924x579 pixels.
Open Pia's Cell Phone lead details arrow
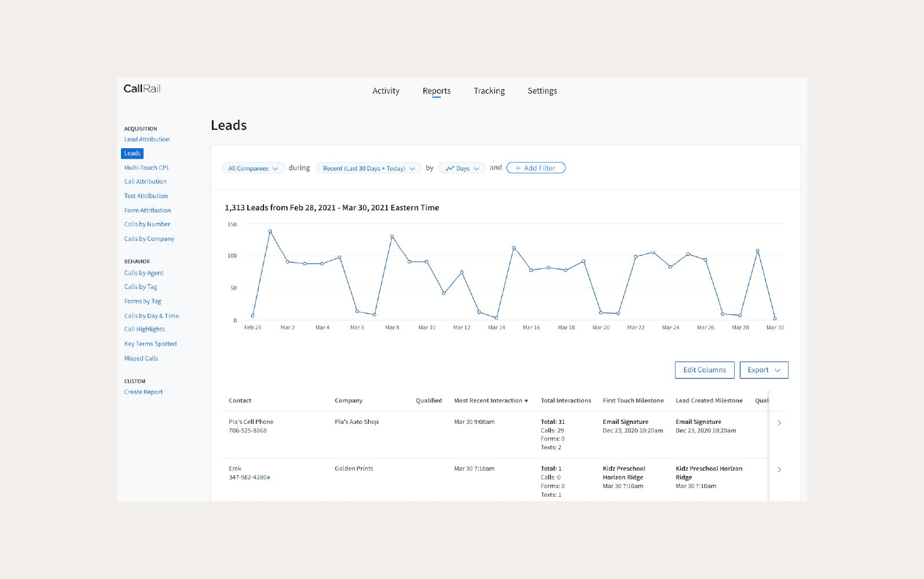(x=779, y=423)
